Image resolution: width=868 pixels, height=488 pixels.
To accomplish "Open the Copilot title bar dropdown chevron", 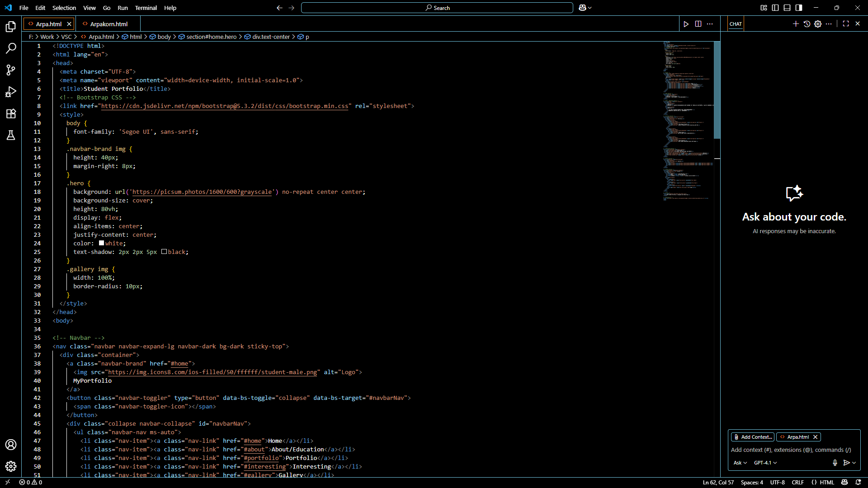I will 590,8.
